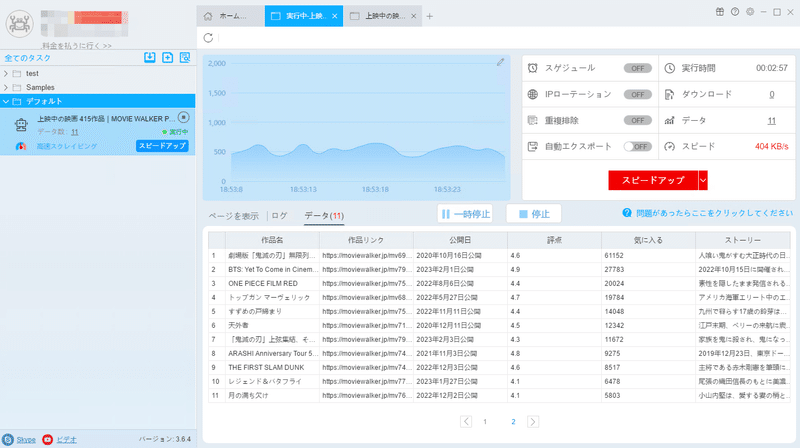This screenshot has width=800, height=448.
Task: Click the 料金を払うに行く link
Action: coord(77,45)
